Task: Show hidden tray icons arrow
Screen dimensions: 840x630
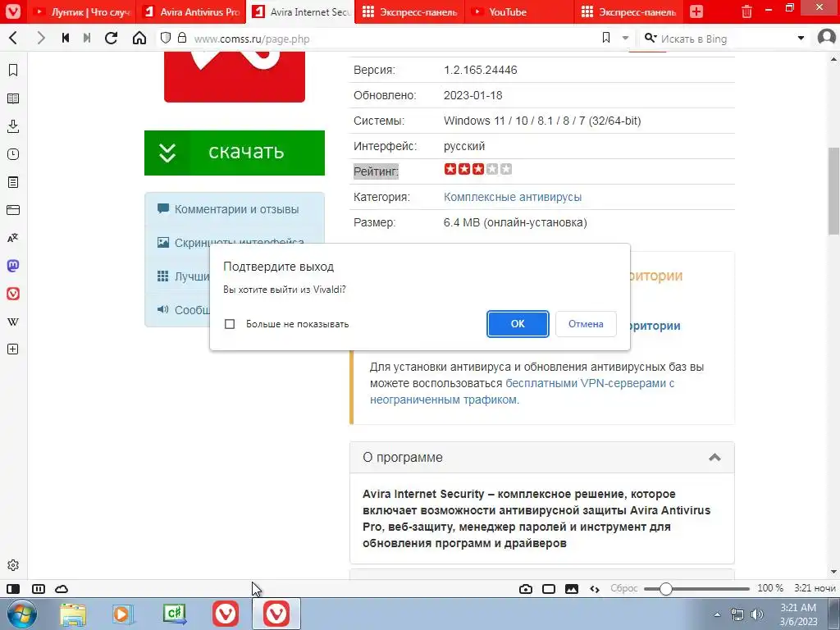Action: coord(717,614)
